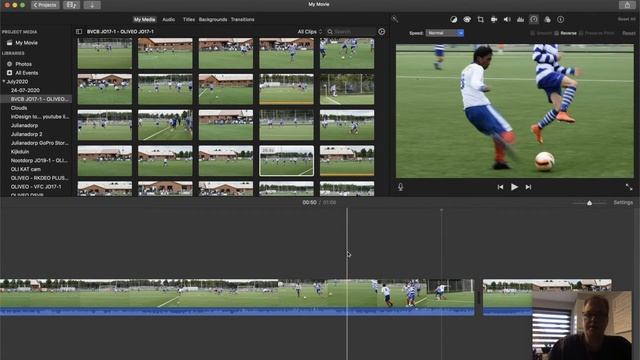This screenshot has width=640, height=360.
Task: Select the Julianadorp GoPro event
Action: click(40, 143)
